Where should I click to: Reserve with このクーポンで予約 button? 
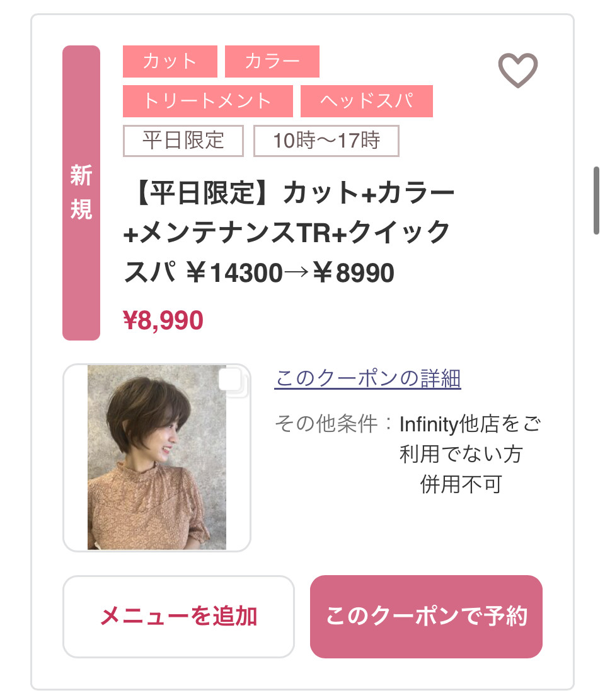[426, 616]
